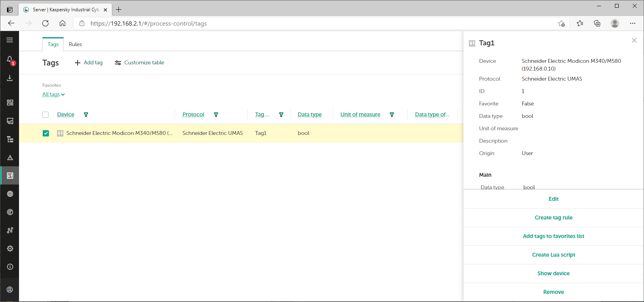Open settings gear icon in sidebar

click(10, 249)
